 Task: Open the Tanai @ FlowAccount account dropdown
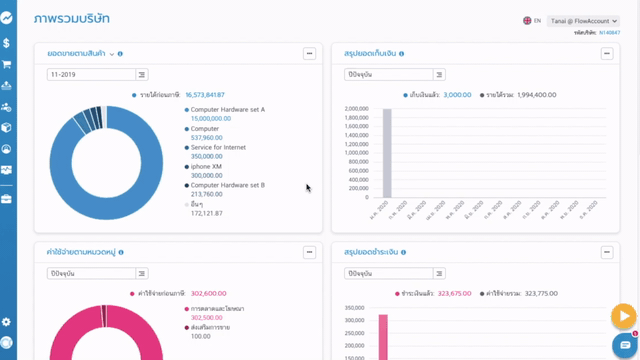[583, 21]
